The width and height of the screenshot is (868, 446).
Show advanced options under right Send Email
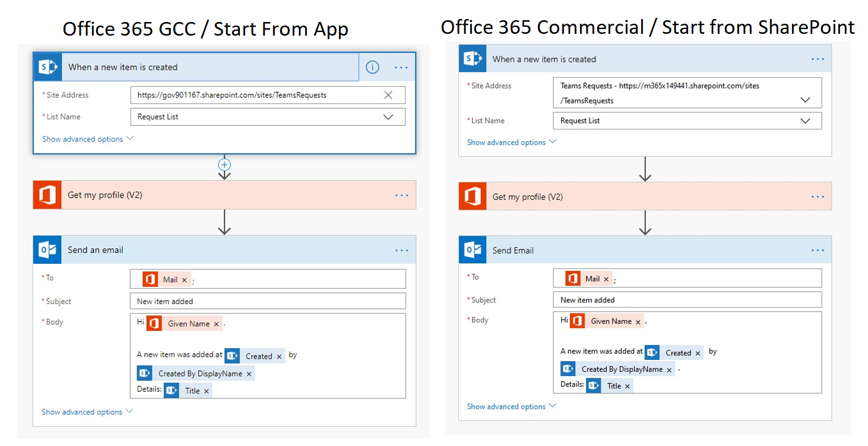click(512, 406)
